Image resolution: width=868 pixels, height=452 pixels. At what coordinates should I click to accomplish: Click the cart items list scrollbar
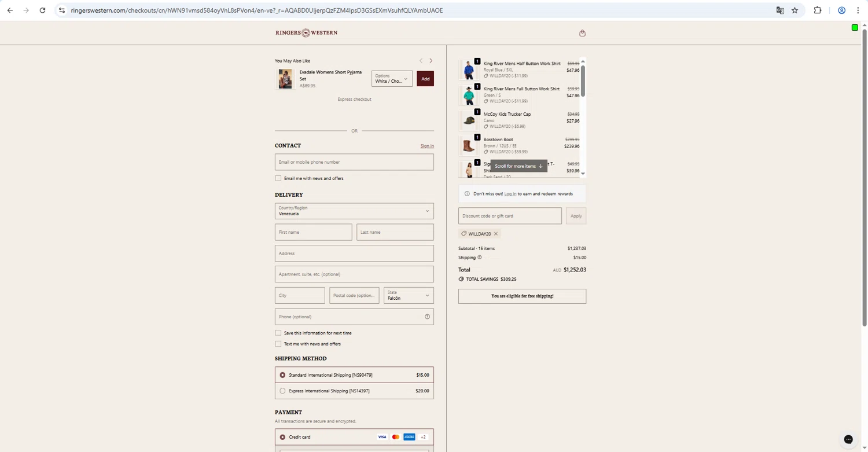tap(583, 81)
